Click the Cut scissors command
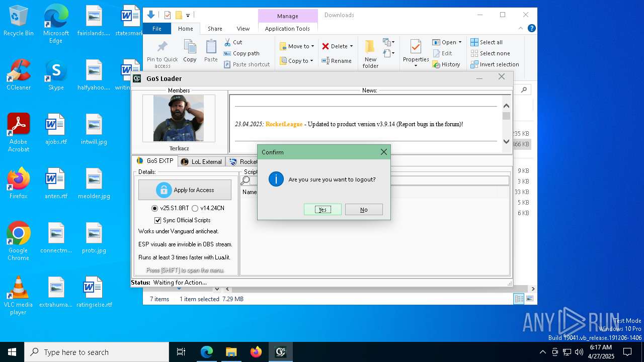The height and width of the screenshot is (362, 644). tap(233, 42)
